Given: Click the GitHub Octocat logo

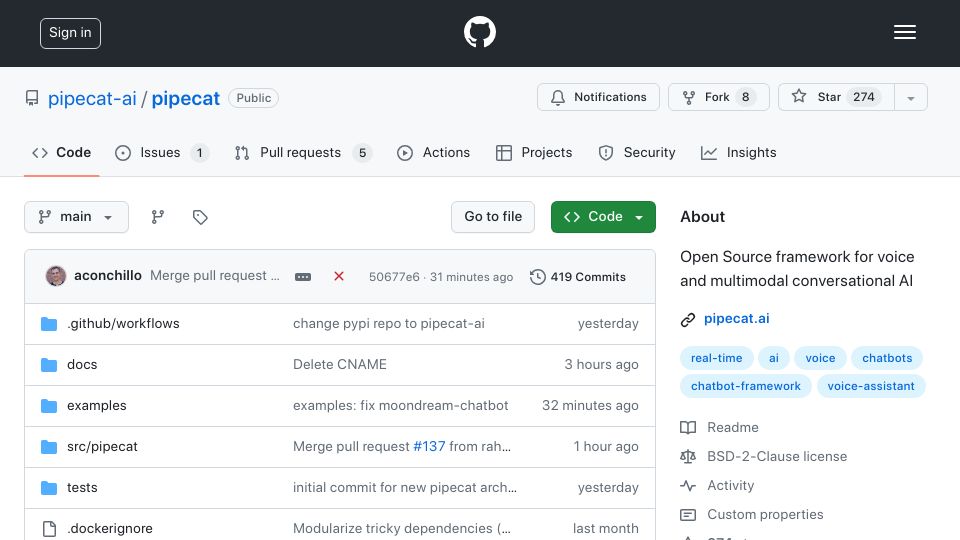Looking at the screenshot, I should [479, 32].
